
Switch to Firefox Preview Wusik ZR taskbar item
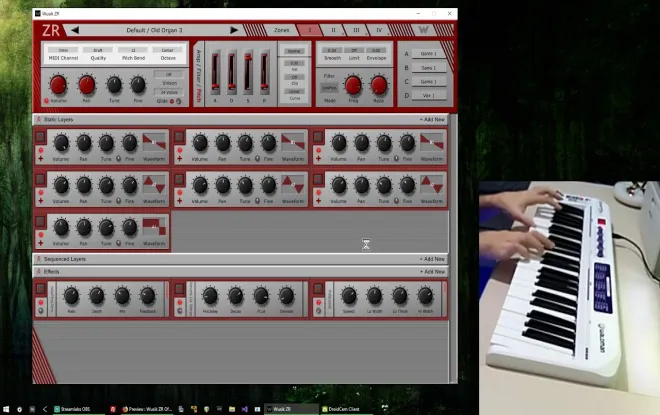click(146, 409)
